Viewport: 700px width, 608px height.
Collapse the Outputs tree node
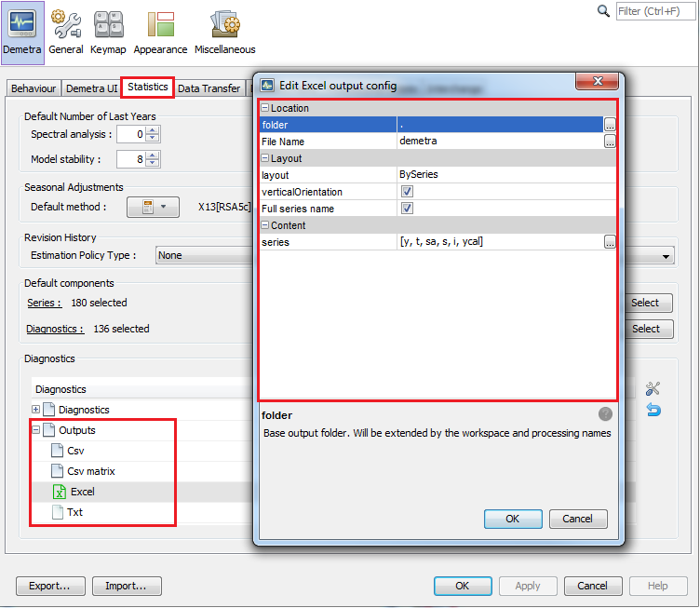click(x=36, y=430)
